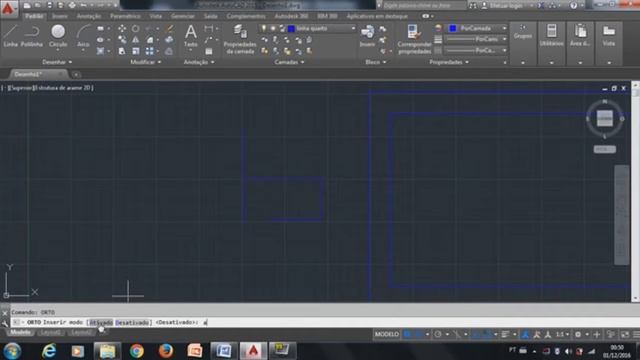This screenshot has width=640, height=360.
Task: Expand the Bloco panel
Action: pyautogui.click(x=376, y=62)
